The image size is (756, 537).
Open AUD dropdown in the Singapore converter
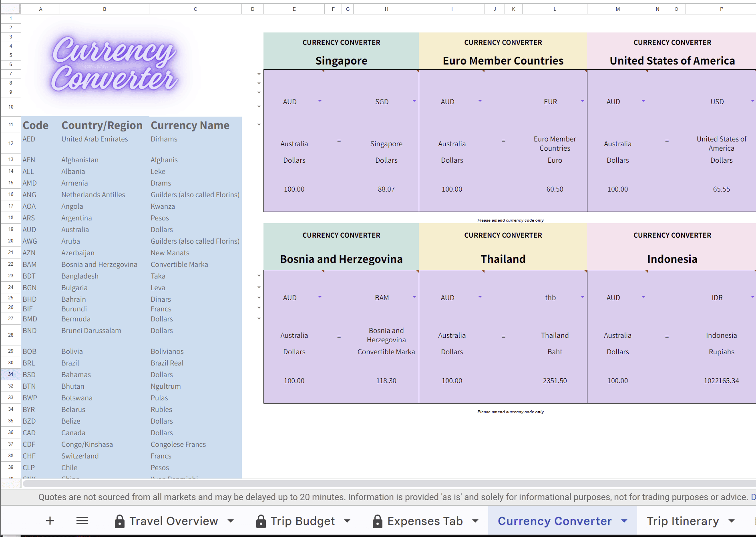pyautogui.click(x=320, y=101)
